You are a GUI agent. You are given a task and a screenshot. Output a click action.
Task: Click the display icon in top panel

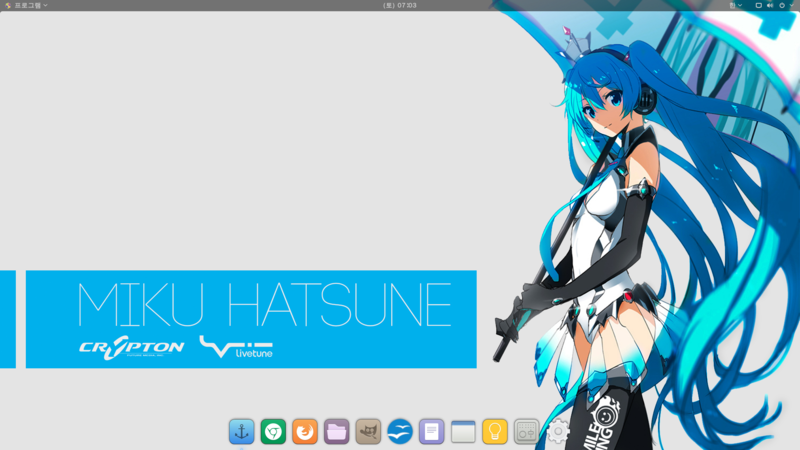[x=759, y=5]
